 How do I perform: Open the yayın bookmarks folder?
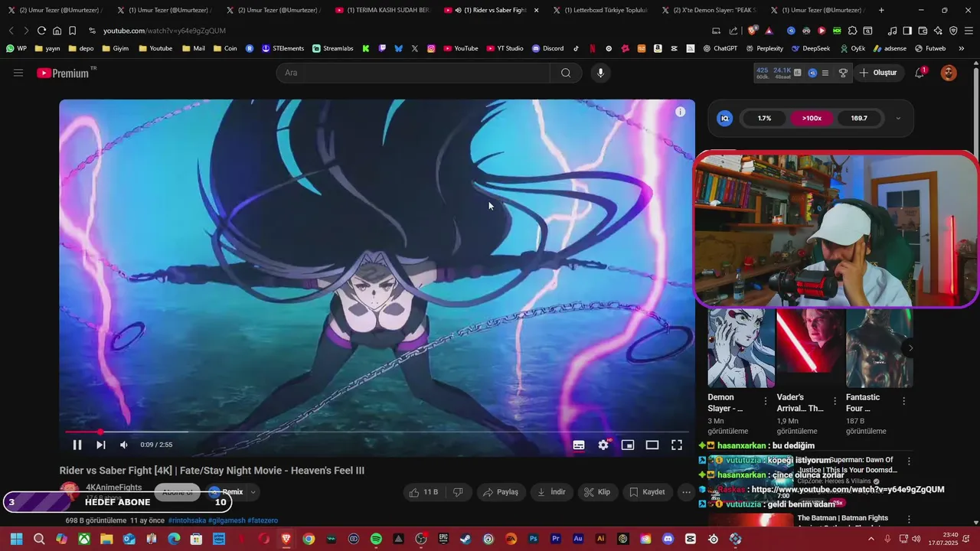coord(47,48)
